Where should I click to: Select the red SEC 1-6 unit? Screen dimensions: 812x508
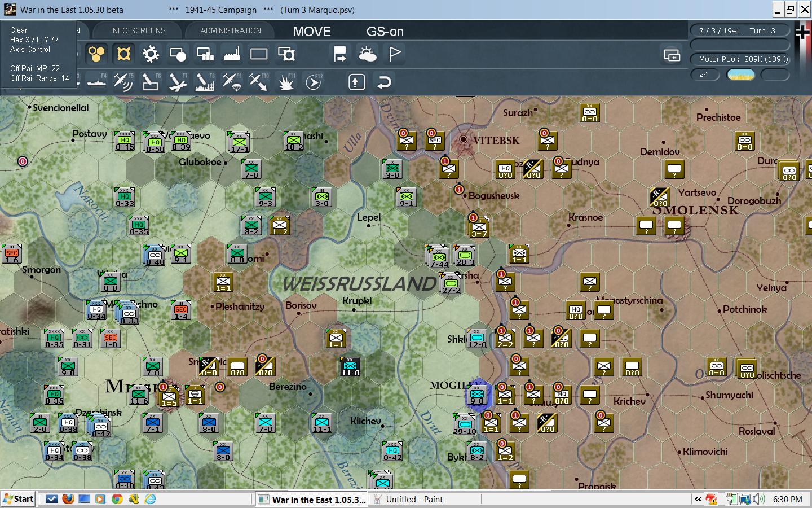[x=12, y=253]
